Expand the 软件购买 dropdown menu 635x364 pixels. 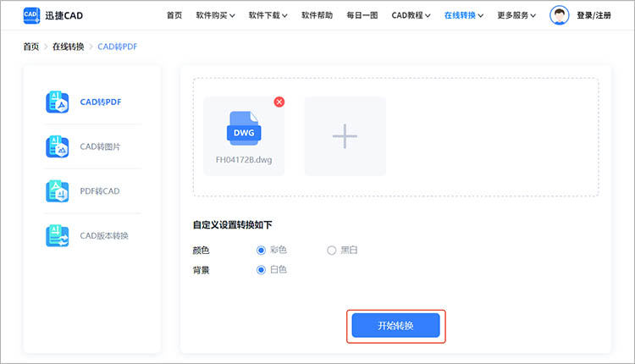215,15
